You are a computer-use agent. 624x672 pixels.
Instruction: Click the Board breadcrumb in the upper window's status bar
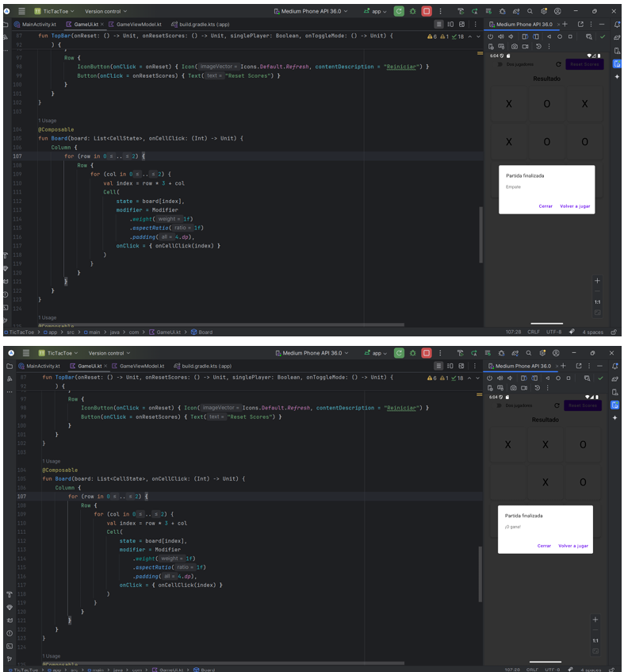click(205, 332)
